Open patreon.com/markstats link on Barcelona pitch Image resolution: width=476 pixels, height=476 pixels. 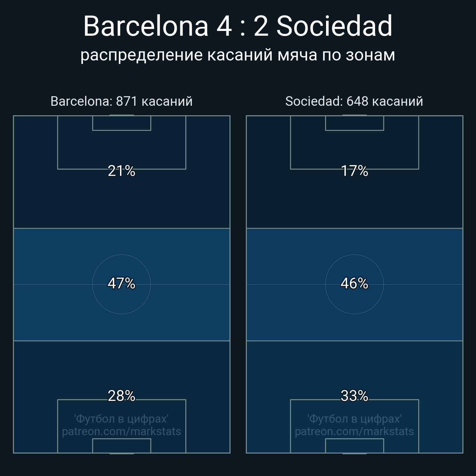click(122, 431)
